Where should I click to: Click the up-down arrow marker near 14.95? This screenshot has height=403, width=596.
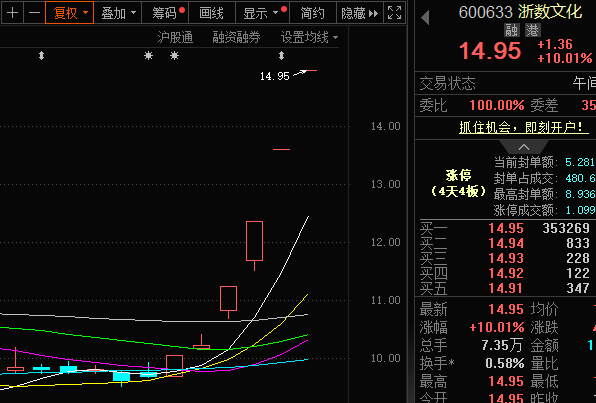pos(281,56)
